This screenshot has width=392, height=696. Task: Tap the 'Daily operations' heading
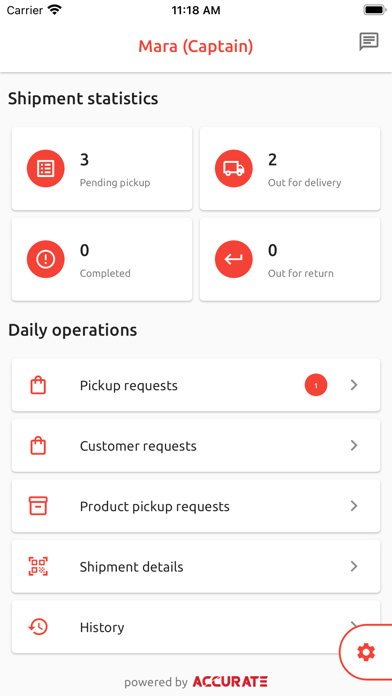72,330
